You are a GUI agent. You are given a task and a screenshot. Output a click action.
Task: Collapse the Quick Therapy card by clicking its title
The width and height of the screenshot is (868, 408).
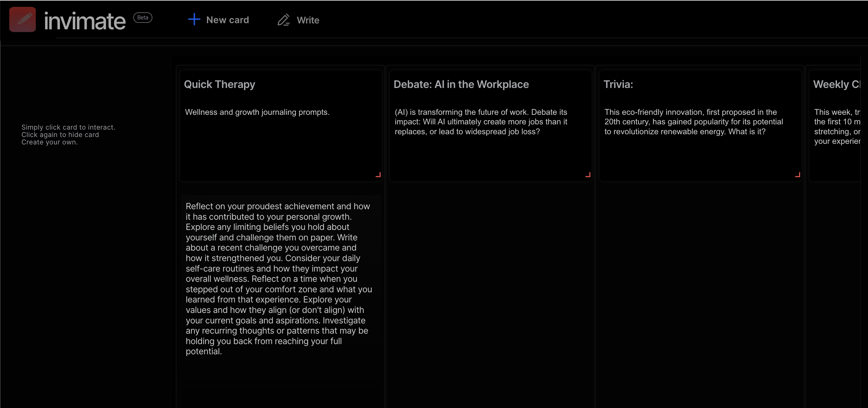[x=219, y=84]
